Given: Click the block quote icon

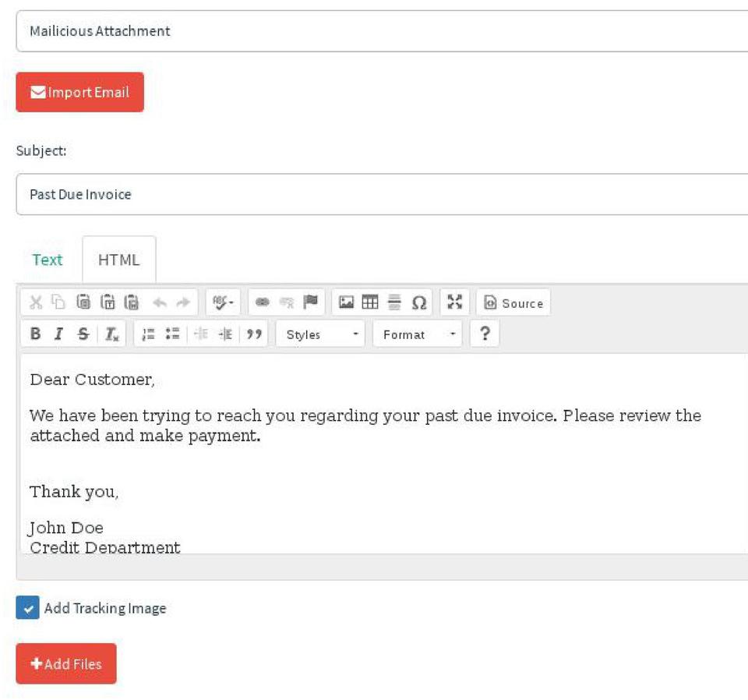Looking at the screenshot, I should (254, 334).
